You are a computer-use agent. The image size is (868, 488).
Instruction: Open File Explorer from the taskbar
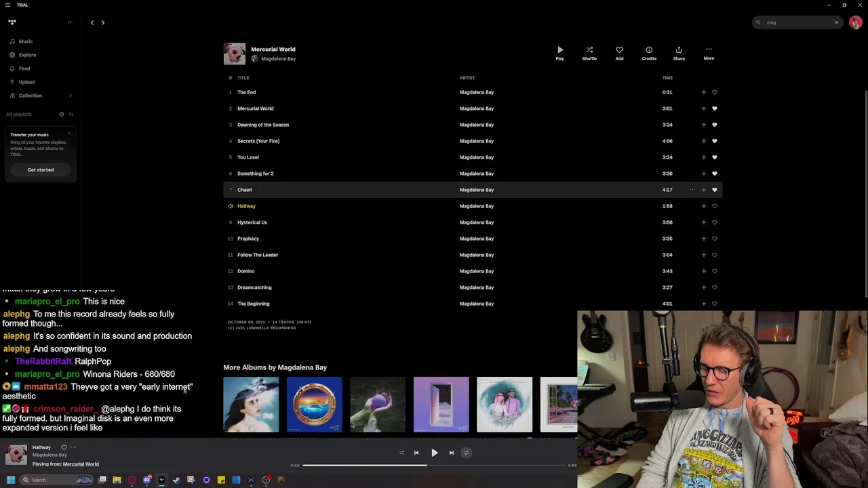[x=117, y=480]
